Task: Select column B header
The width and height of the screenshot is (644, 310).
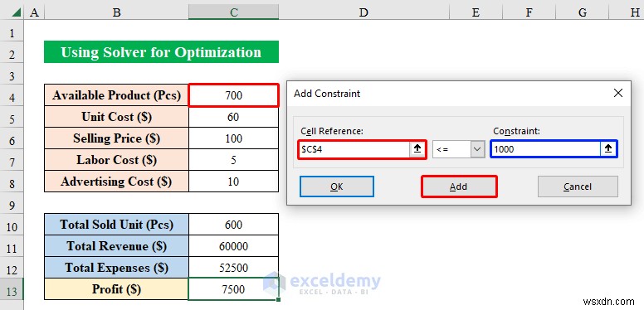Action: tap(117, 12)
